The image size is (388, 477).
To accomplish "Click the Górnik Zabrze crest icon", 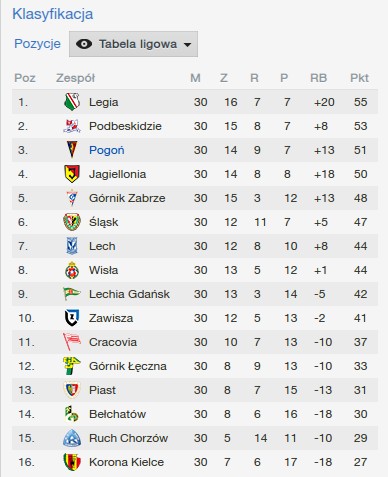I will tap(72, 198).
